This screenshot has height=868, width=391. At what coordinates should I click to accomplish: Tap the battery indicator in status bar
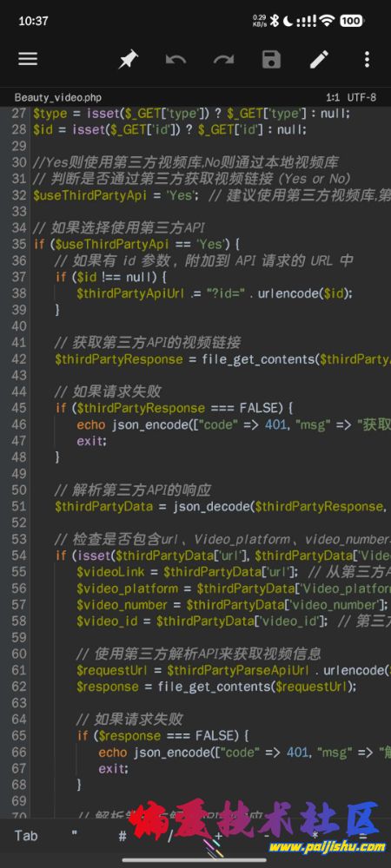click(x=351, y=21)
